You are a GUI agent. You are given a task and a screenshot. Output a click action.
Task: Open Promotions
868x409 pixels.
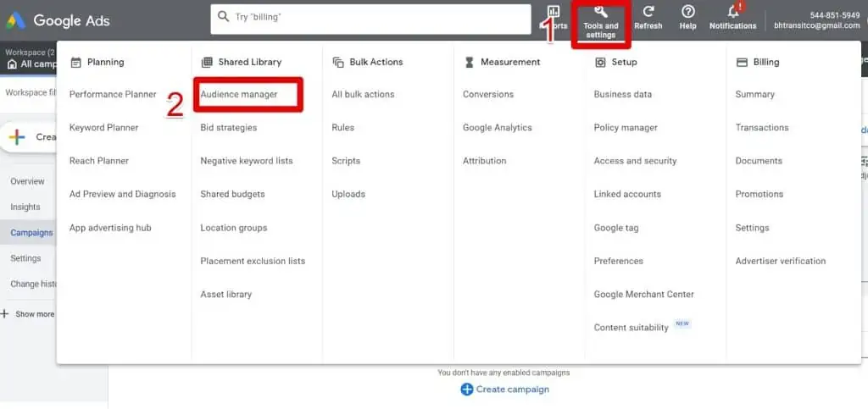[x=759, y=194]
